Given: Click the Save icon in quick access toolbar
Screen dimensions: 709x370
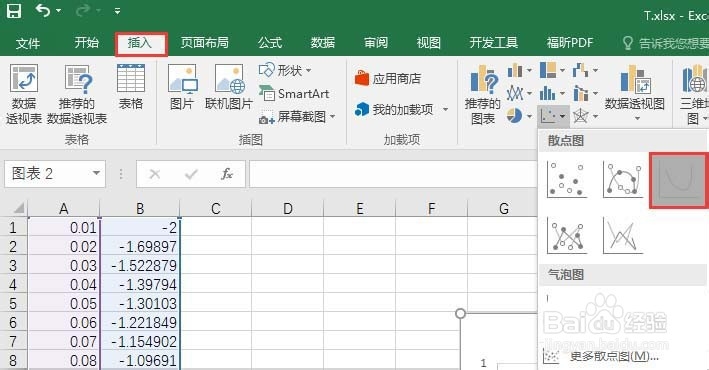Looking at the screenshot, I should pos(14,11).
